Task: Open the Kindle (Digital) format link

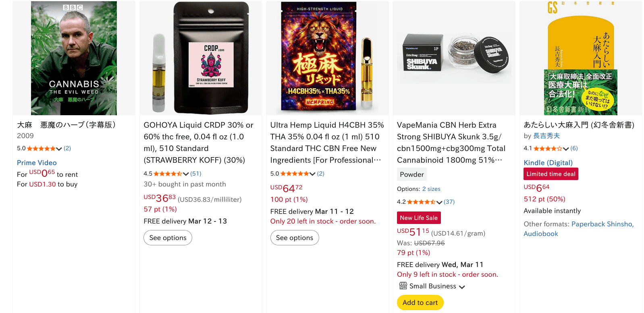Action: [x=548, y=163]
